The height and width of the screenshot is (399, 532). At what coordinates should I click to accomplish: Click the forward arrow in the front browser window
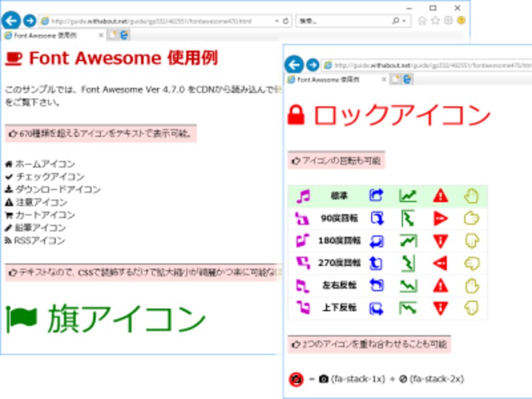[x=313, y=65]
